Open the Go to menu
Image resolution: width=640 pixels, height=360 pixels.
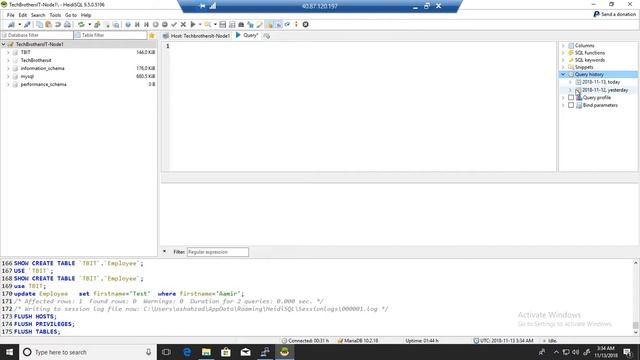click(x=71, y=15)
